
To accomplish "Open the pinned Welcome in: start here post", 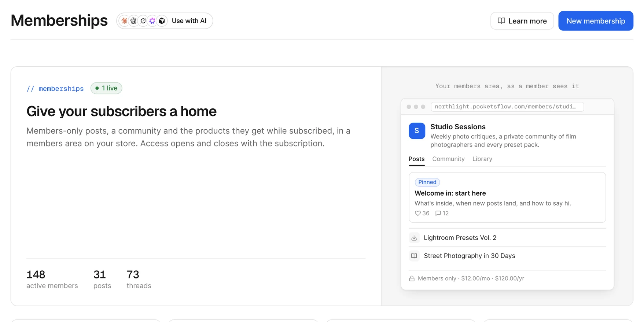I will 507,197.
